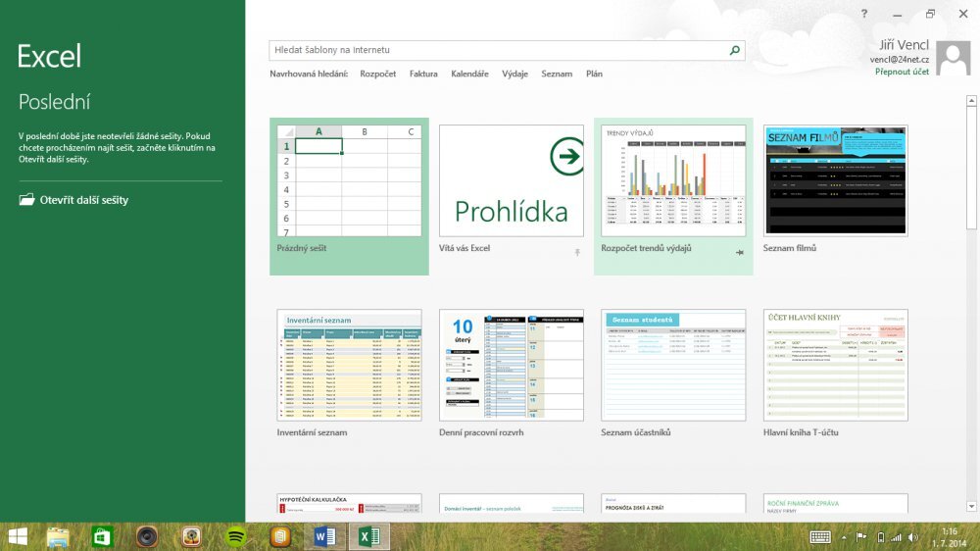Screen dimensions: 980x551
Task: Select the Rozpočet suggested search
Action: pyautogui.click(x=378, y=75)
